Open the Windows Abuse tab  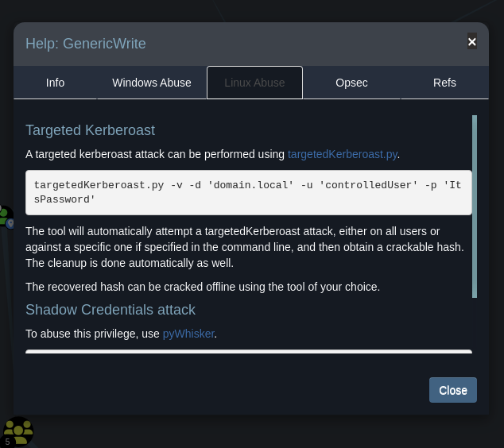(151, 83)
